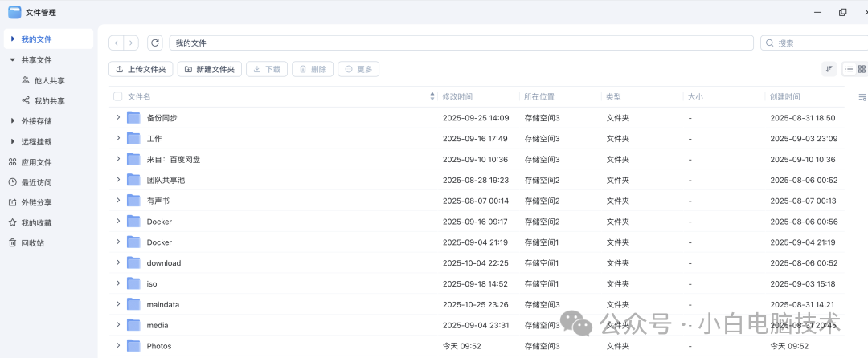
Task: Click creation time 2025-09-03 15:18
Action: coord(803,283)
